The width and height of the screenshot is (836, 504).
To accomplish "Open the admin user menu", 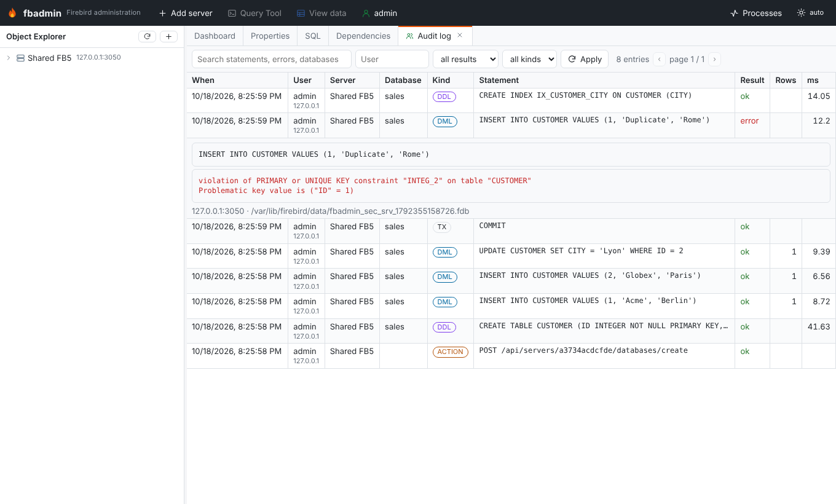I will (x=380, y=13).
